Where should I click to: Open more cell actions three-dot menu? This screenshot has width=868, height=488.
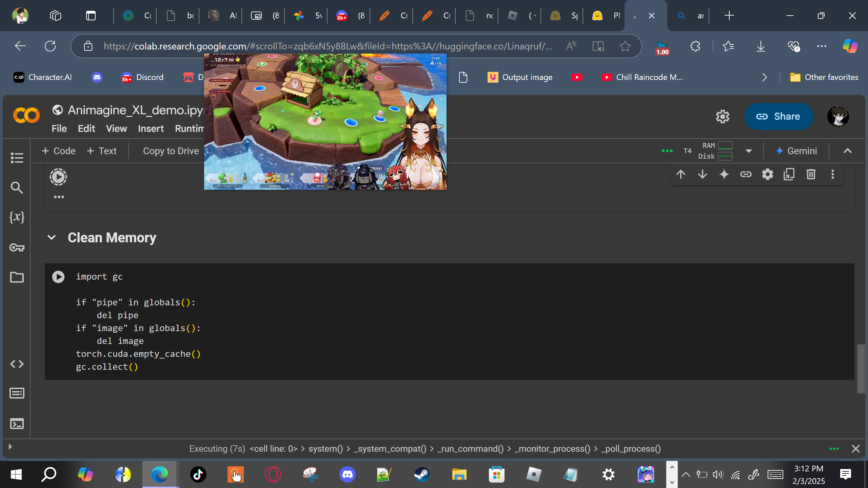[x=833, y=175]
